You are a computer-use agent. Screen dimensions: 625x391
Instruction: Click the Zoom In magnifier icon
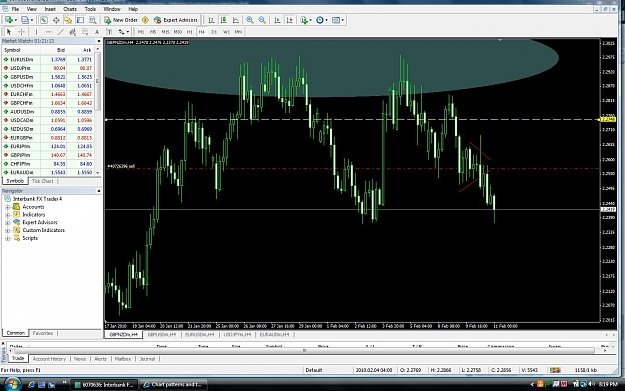click(250, 20)
